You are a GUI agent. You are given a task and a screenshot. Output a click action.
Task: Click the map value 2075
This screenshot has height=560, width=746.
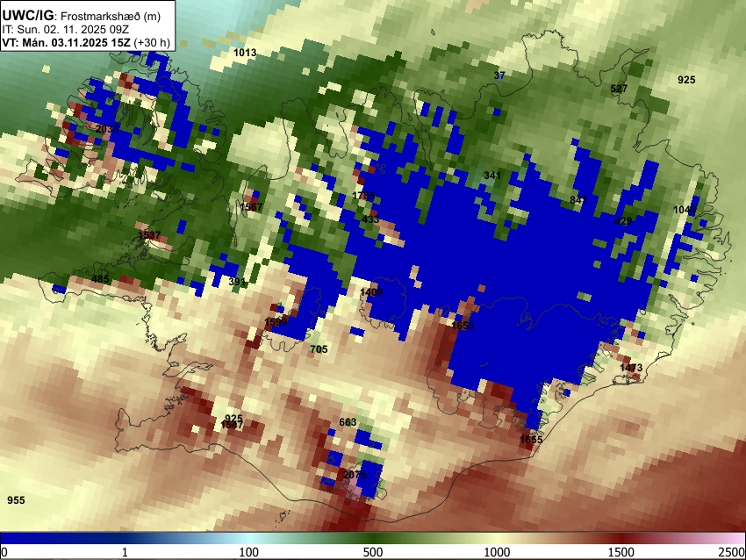click(355, 475)
